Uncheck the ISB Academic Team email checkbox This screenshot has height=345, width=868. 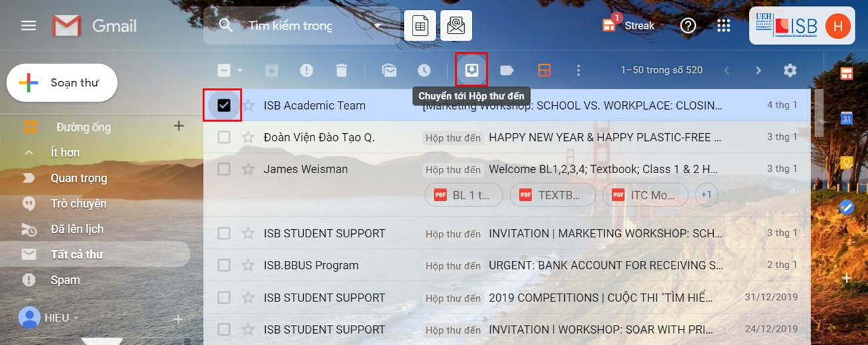point(224,105)
